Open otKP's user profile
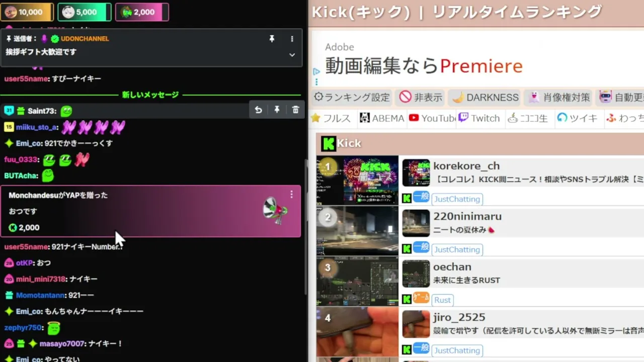 tap(24, 263)
